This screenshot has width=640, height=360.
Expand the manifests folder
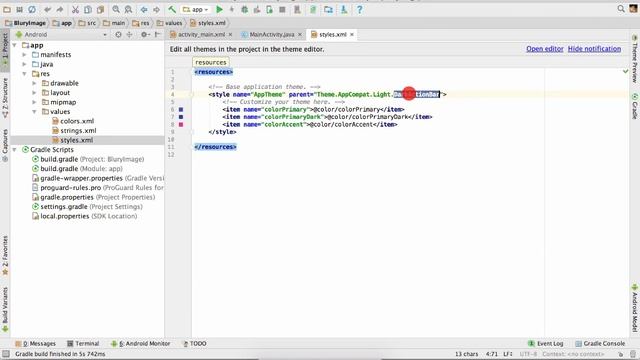pos(24,55)
